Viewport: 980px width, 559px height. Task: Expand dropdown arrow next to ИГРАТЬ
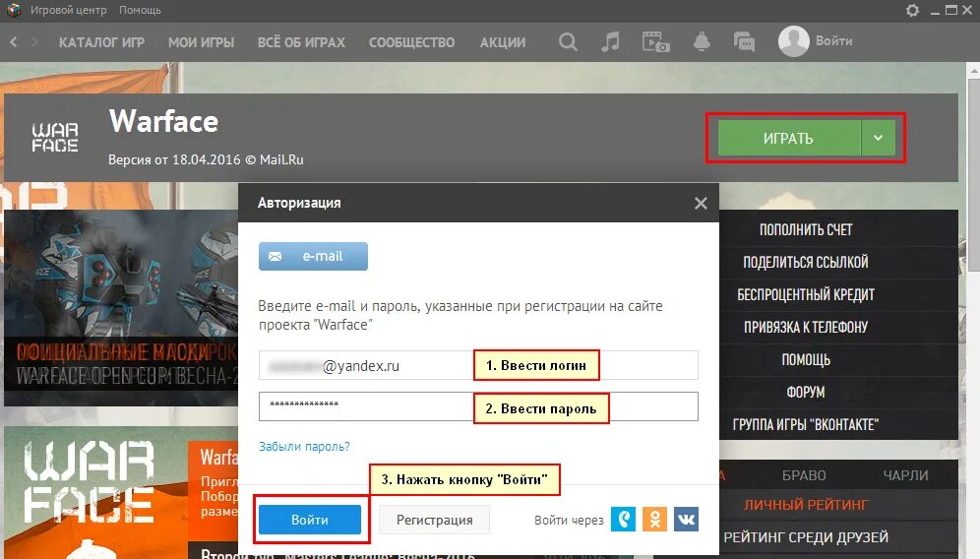(x=878, y=138)
